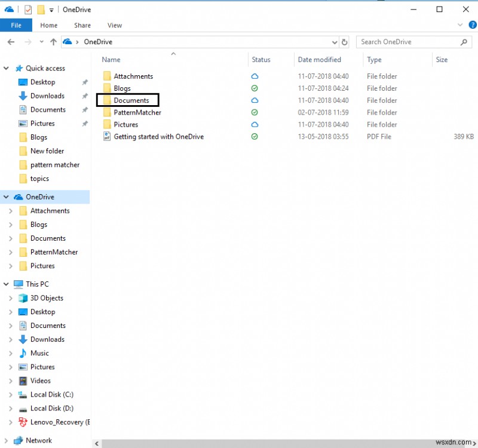The width and height of the screenshot is (478, 448).
Task: Open the File menu
Action: click(x=16, y=25)
